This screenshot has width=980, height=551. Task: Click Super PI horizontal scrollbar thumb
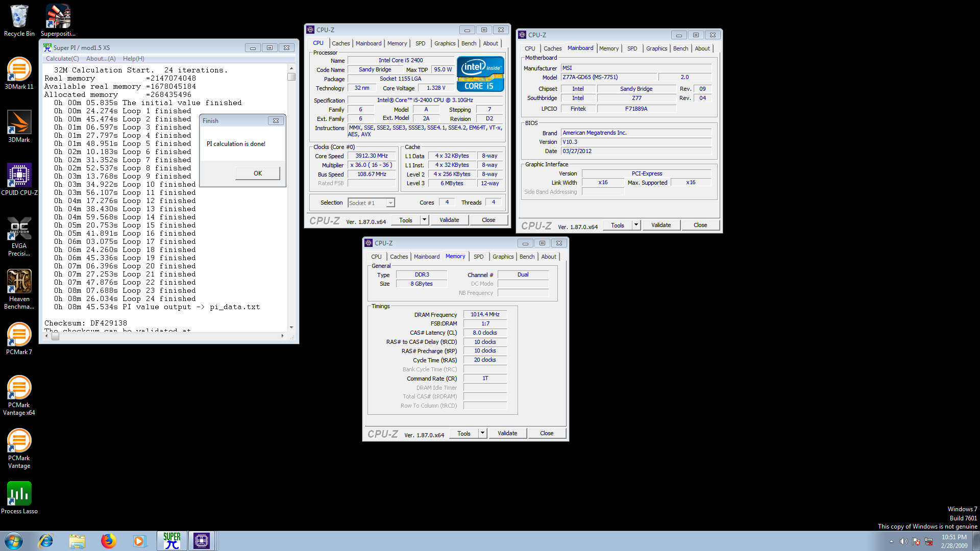(55, 336)
